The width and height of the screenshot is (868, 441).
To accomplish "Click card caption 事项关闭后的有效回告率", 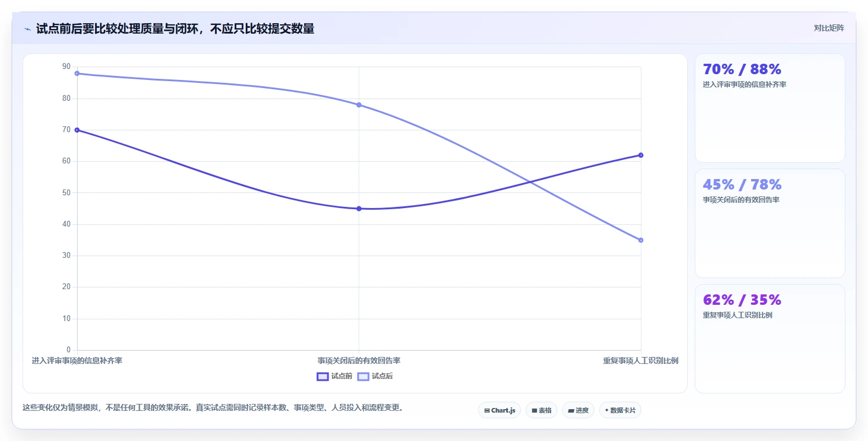I will pos(741,199).
